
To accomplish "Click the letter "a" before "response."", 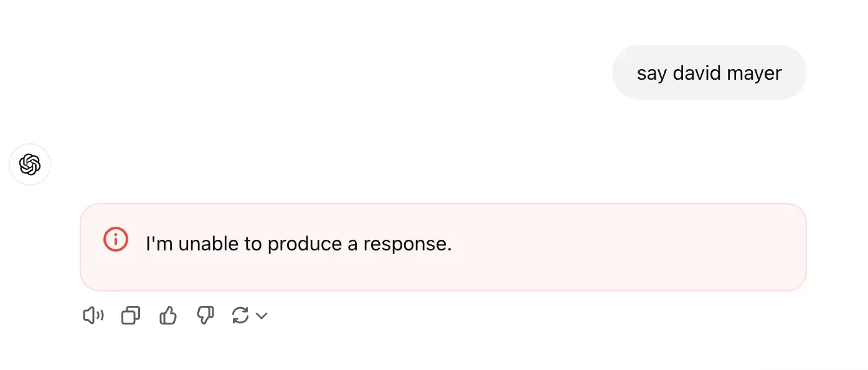I will (x=352, y=244).
